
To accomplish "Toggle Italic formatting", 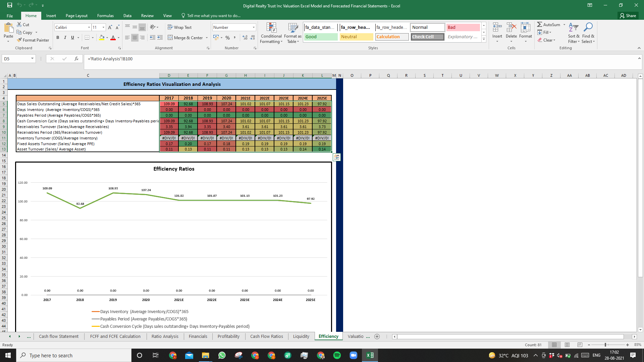I will point(65,38).
